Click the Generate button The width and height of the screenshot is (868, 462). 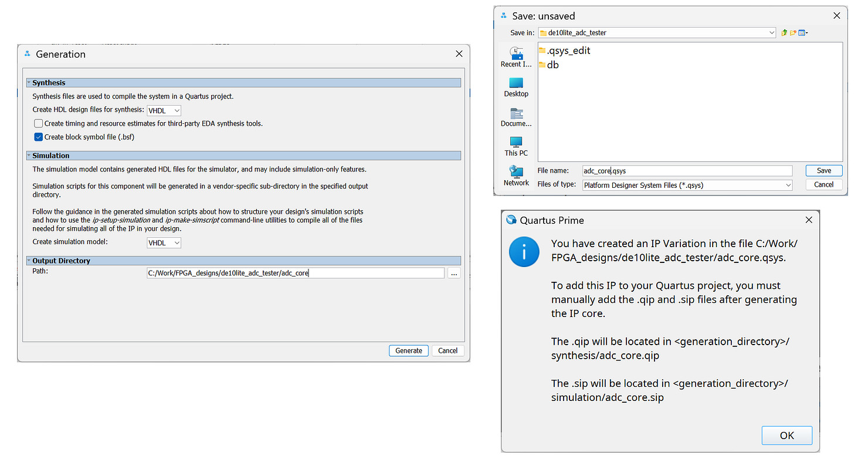[408, 350]
